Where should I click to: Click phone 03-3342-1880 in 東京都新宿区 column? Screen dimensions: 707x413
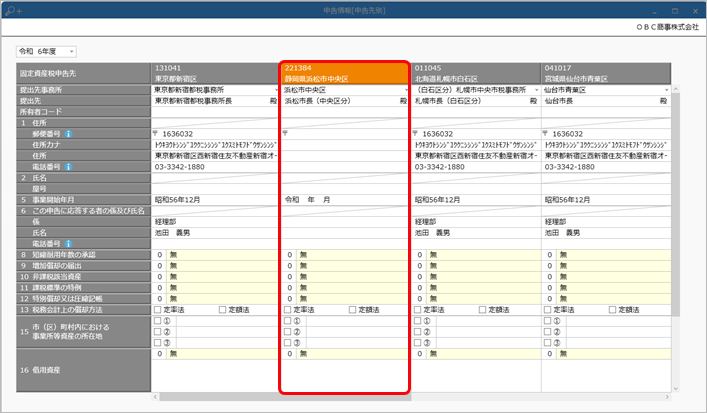[216, 167]
